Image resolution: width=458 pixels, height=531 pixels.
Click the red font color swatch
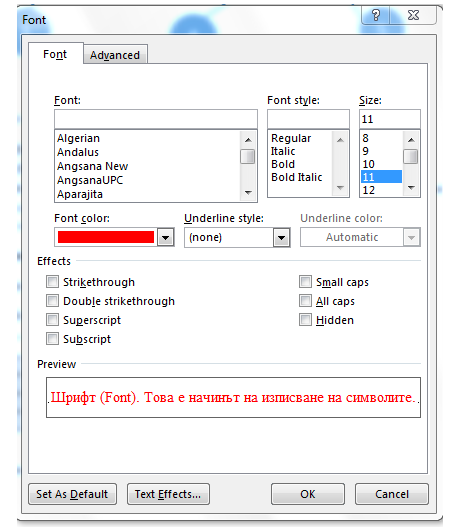point(106,237)
